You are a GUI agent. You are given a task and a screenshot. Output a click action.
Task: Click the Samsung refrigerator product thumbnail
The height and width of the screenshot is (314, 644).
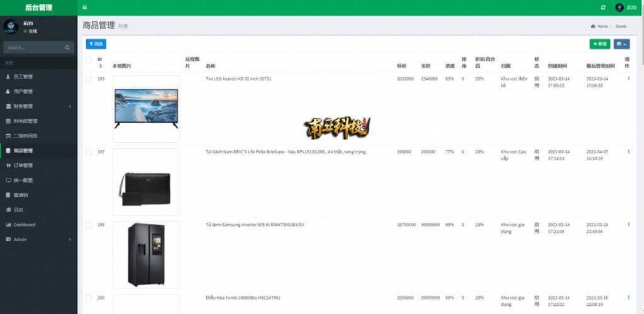point(146,254)
